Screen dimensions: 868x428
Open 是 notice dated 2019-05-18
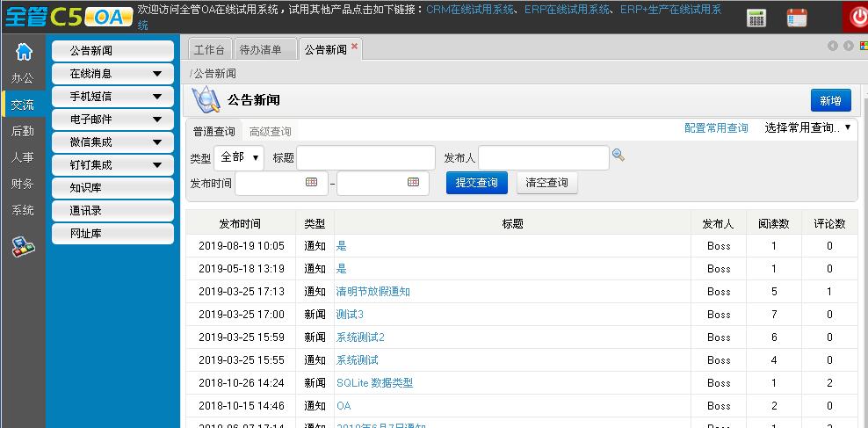[x=342, y=269]
